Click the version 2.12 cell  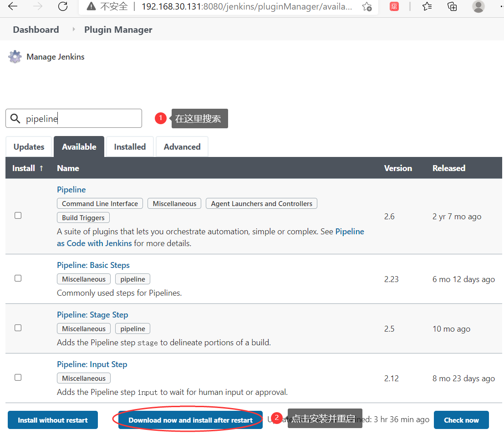tap(391, 378)
